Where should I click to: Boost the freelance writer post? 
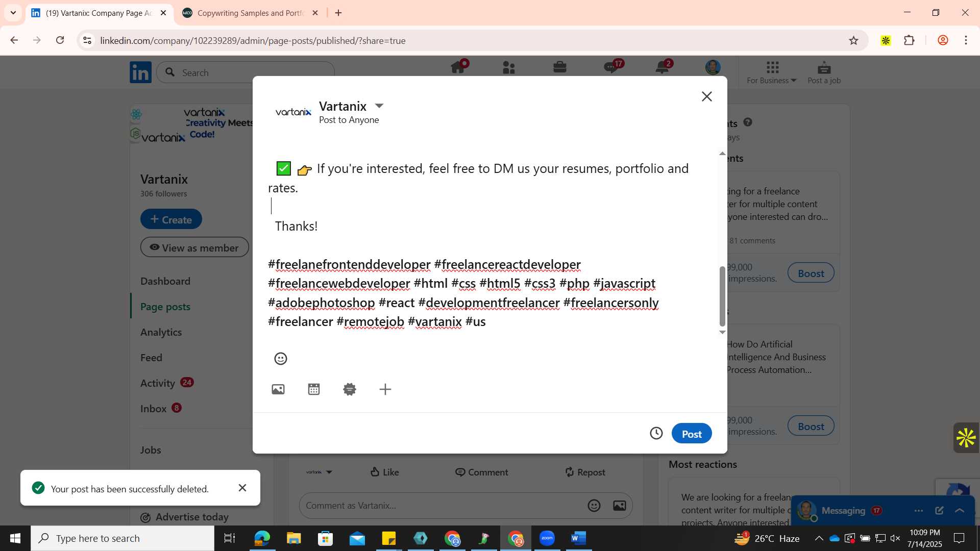pos(811,273)
